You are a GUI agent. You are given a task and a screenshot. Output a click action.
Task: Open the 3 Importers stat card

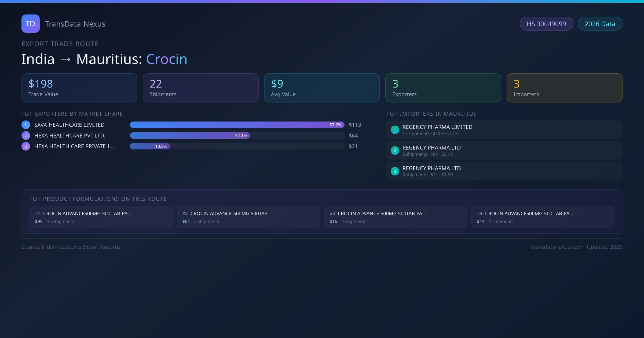point(564,88)
